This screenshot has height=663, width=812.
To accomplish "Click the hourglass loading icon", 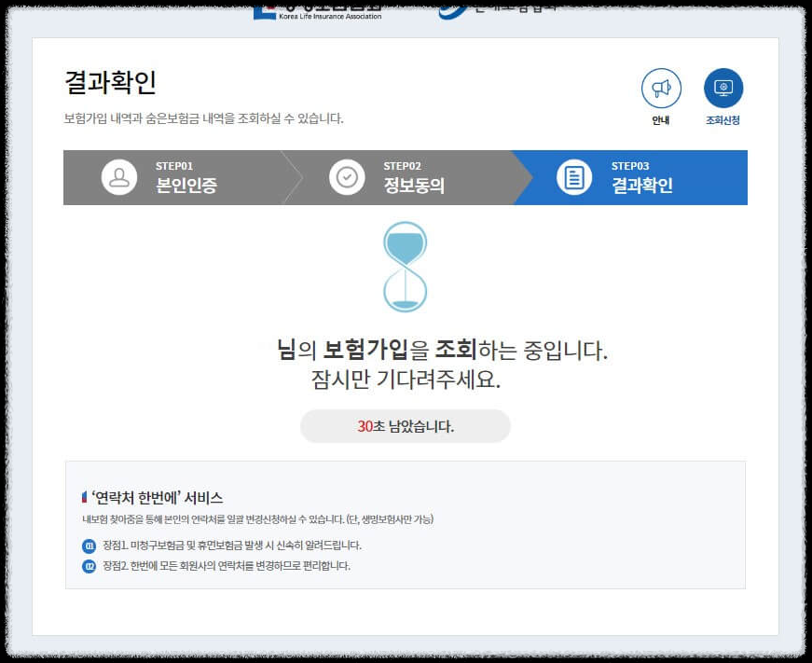I will click(x=405, y=268).
